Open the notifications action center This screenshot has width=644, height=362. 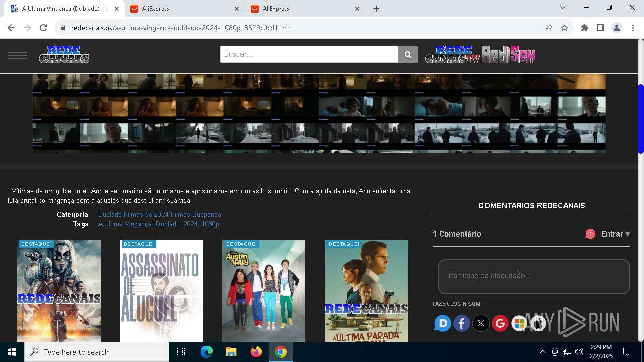tap(627, 352)
